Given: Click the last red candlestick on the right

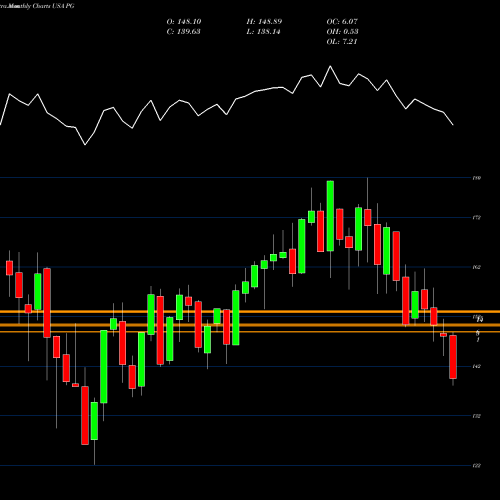Looking at the screenshot, I should [453, 357].
